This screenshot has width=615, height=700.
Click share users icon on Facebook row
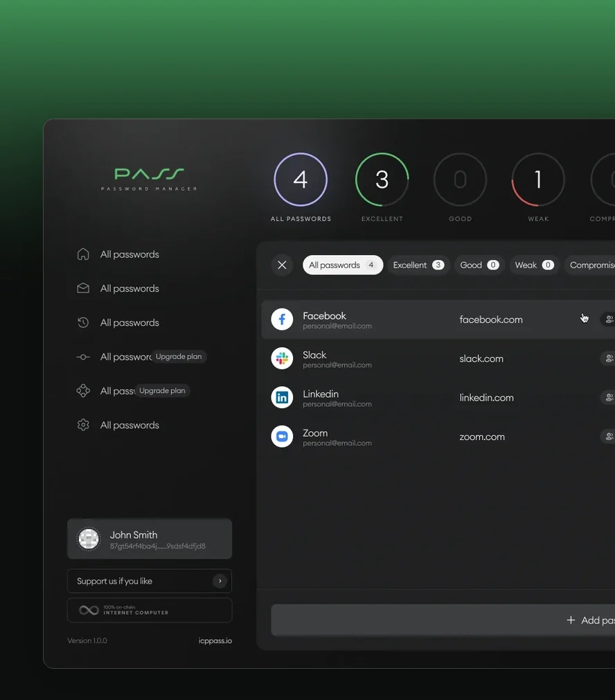609,320
